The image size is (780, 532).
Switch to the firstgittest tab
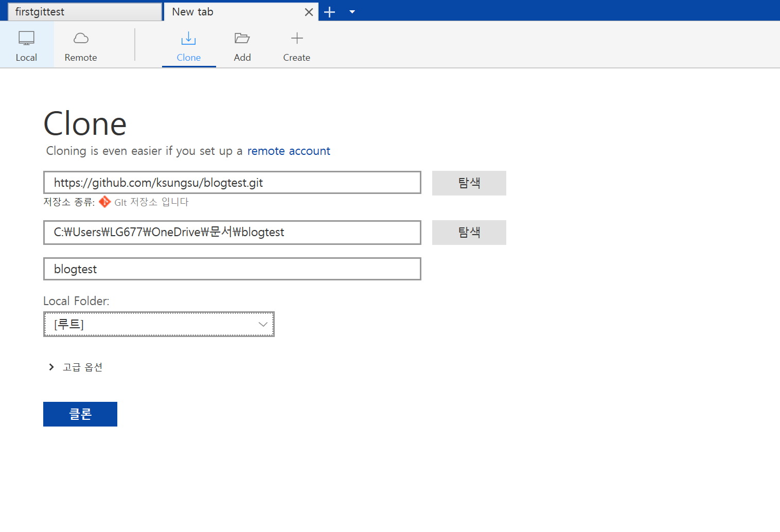pyautogui.click(x=85, y=12)
